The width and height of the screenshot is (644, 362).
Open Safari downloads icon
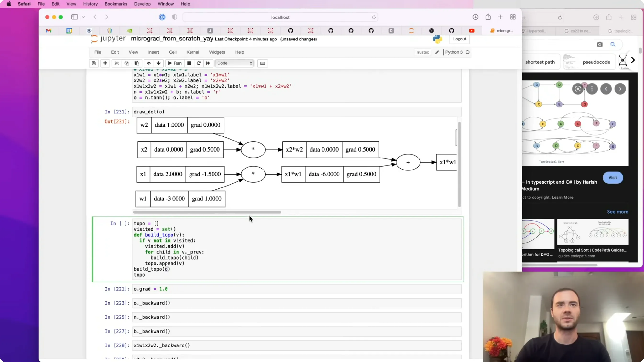pos(476,17)
